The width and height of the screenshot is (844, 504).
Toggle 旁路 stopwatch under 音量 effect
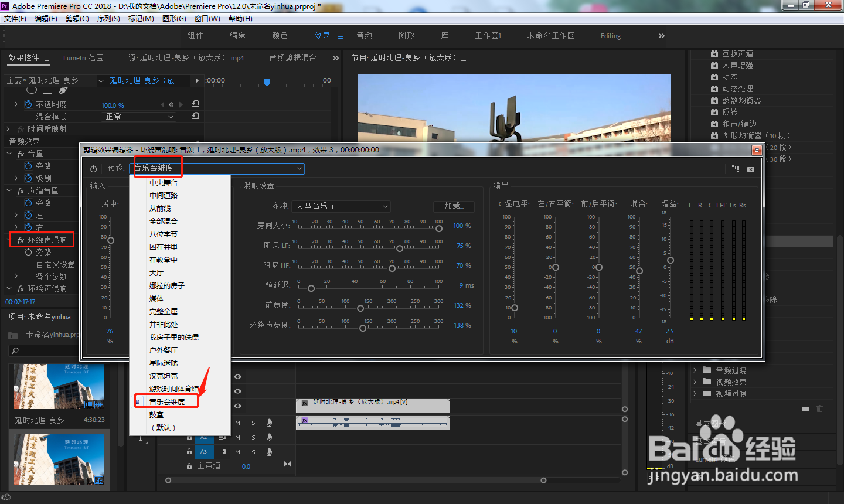pos(29,166)
